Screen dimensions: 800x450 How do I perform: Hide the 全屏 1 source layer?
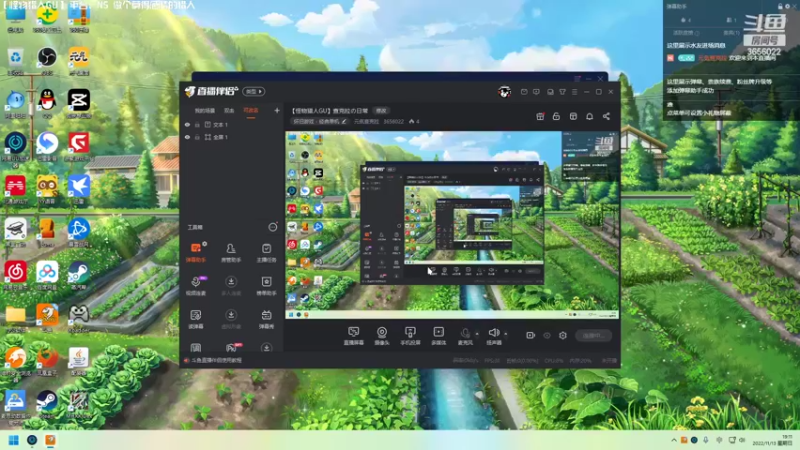[187, 137]
